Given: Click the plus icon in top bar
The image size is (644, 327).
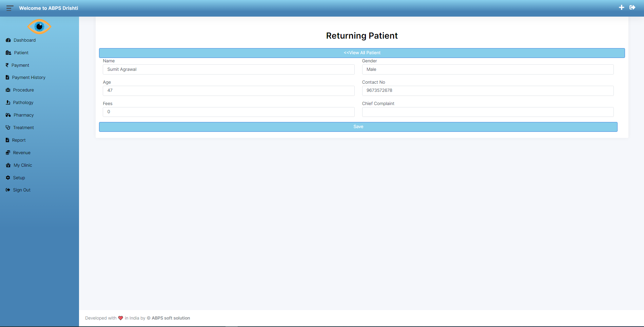Looking at the screenshot, I should tap(621, 7).
